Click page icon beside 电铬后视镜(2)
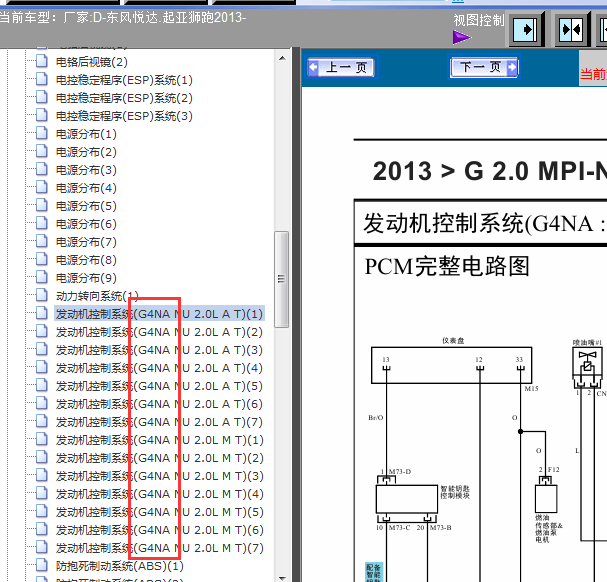607x582 pixels. coord(41,61)
